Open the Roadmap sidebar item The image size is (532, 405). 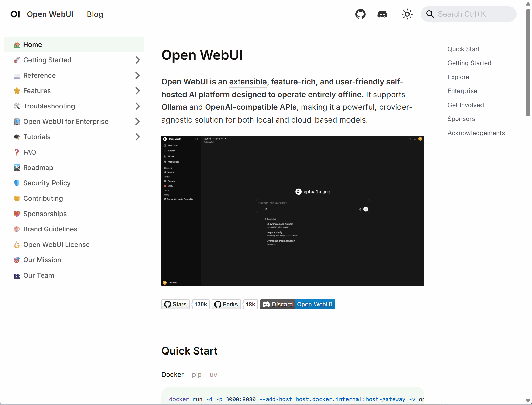(38, 168)
